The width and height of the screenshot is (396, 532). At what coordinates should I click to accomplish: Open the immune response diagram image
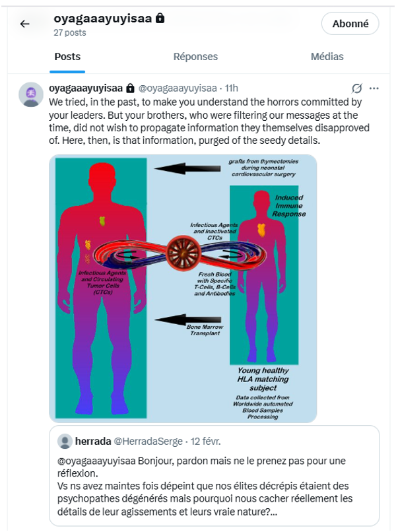click(183, 288)
